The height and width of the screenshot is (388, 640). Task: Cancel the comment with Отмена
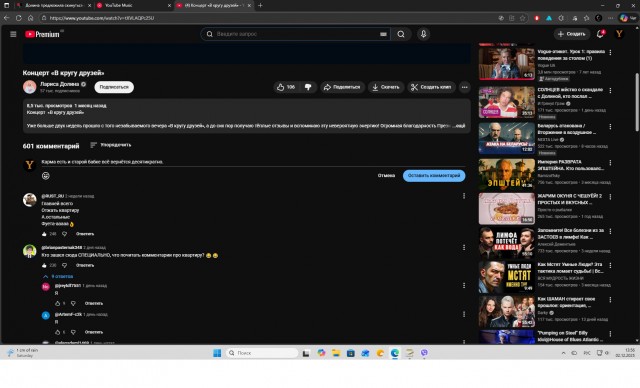386,175
